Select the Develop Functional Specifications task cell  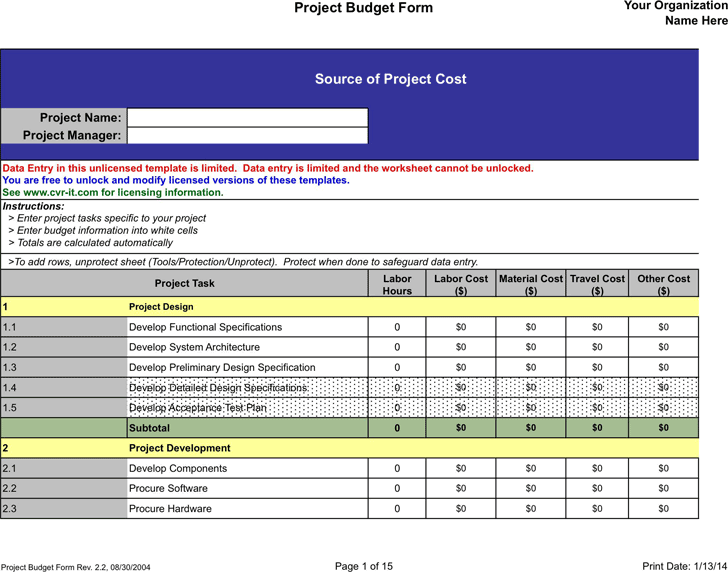tap(247, 327)
